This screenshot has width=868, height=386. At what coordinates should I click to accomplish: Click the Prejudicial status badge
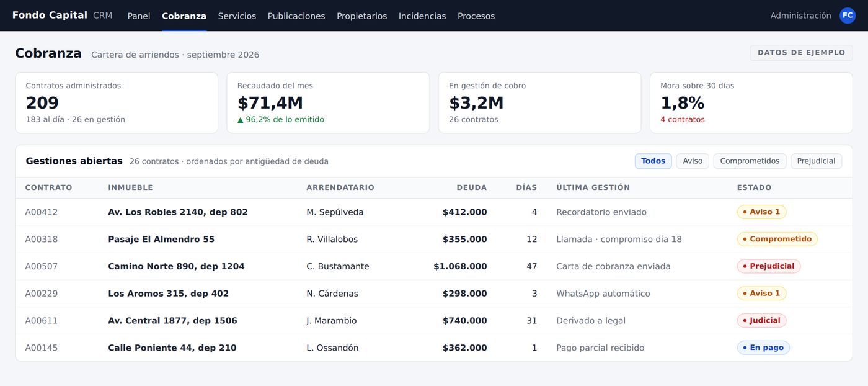(x=769, y=267)
